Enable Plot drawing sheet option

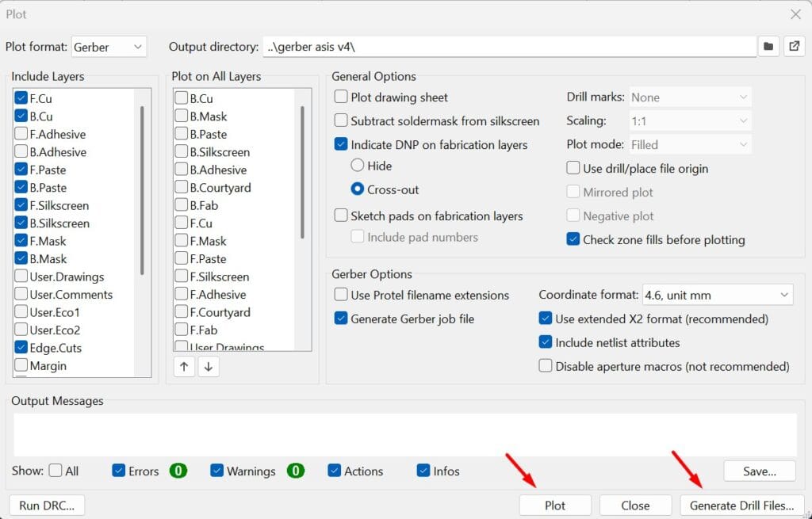tap(342, 97)
